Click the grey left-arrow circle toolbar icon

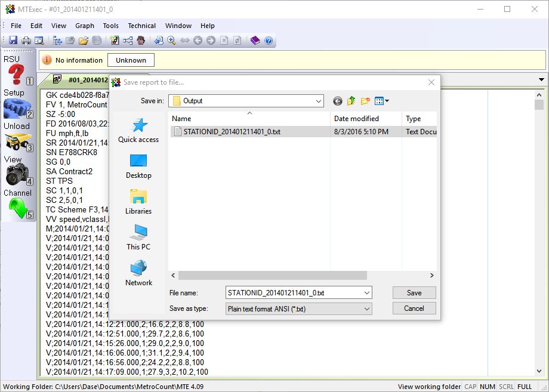[198, 40]
